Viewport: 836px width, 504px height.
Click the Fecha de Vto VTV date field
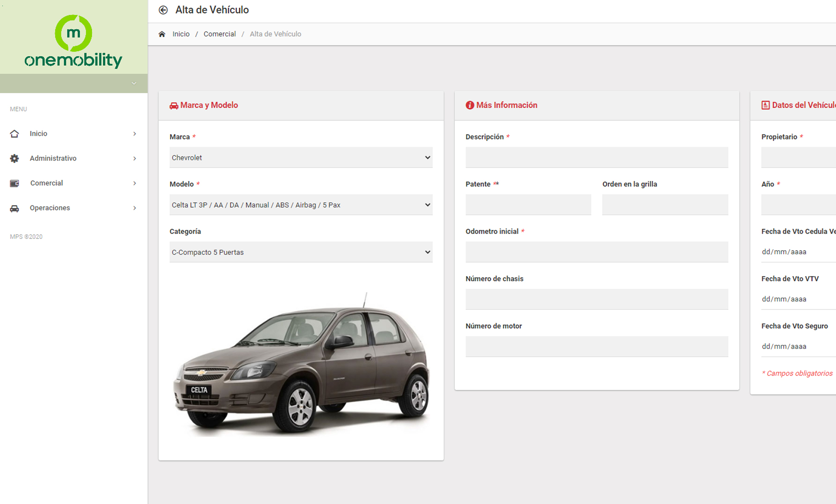tap(799, 299)
